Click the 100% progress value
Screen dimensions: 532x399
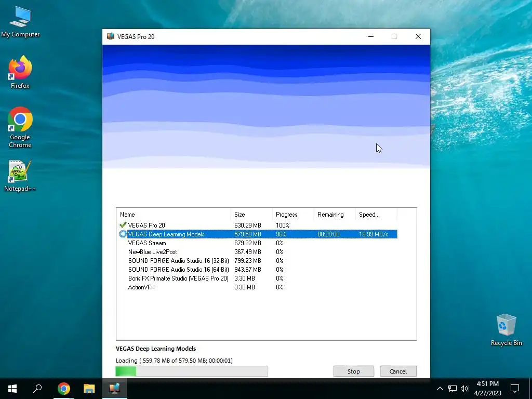(x=283, y=225)
